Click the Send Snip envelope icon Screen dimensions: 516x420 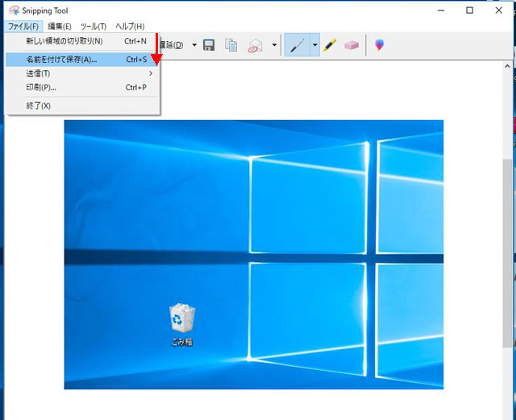pos(255,45)
